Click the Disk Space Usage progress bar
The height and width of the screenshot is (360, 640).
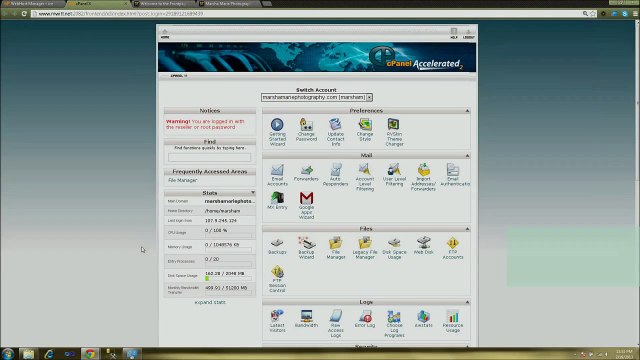click(228, 278)
